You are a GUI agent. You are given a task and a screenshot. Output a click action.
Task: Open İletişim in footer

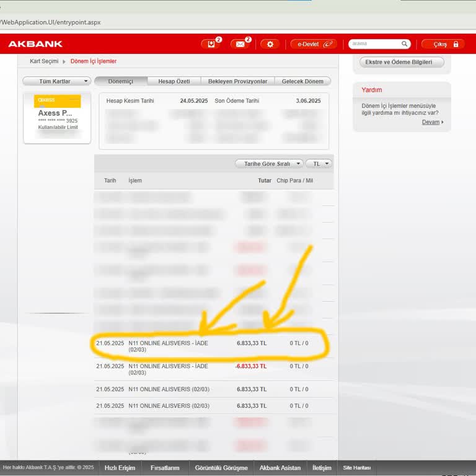point(322,468)
